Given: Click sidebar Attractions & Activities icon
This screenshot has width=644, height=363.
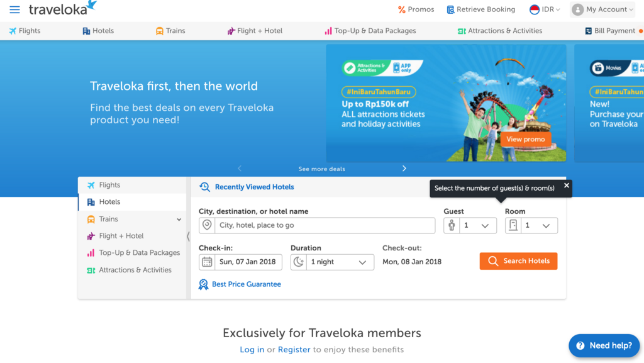Looking at the screenshot, I should pyautogui.click(x=91, y=270).
